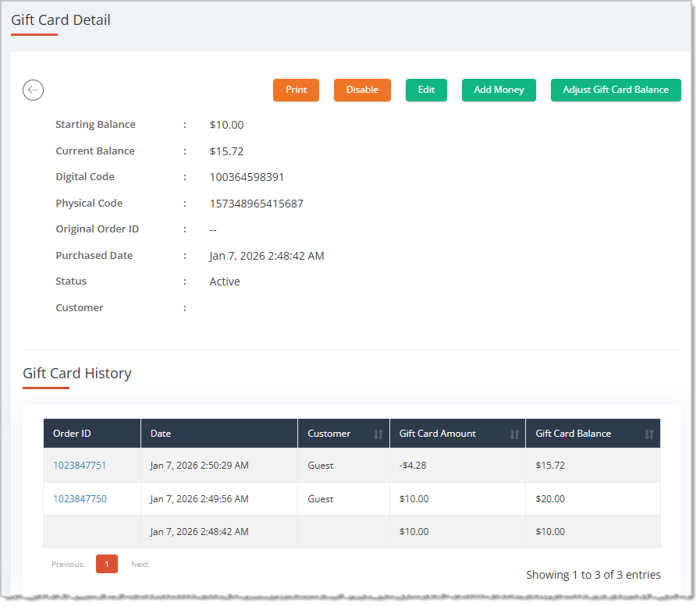Click the date Jan 7, 2026 2:50:29 AM
Image resolution: width=700 pixels, height=606 pixels.
point(199,466)
